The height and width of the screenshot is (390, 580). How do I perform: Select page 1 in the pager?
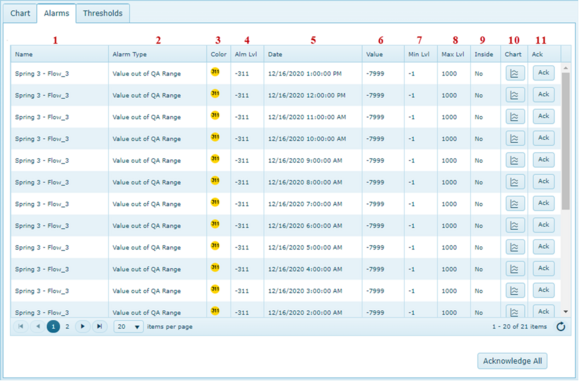click(x=53, y=326)
